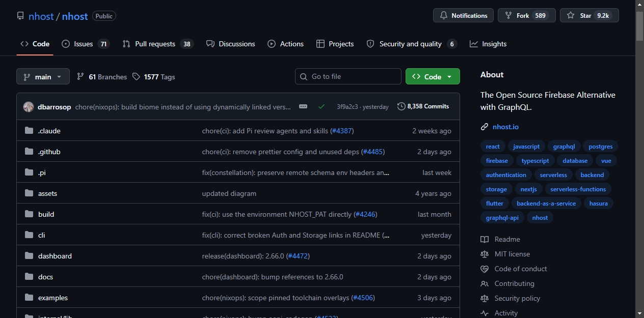Open the Actions tab
The image size is (644, 318).
coord(286,44)
